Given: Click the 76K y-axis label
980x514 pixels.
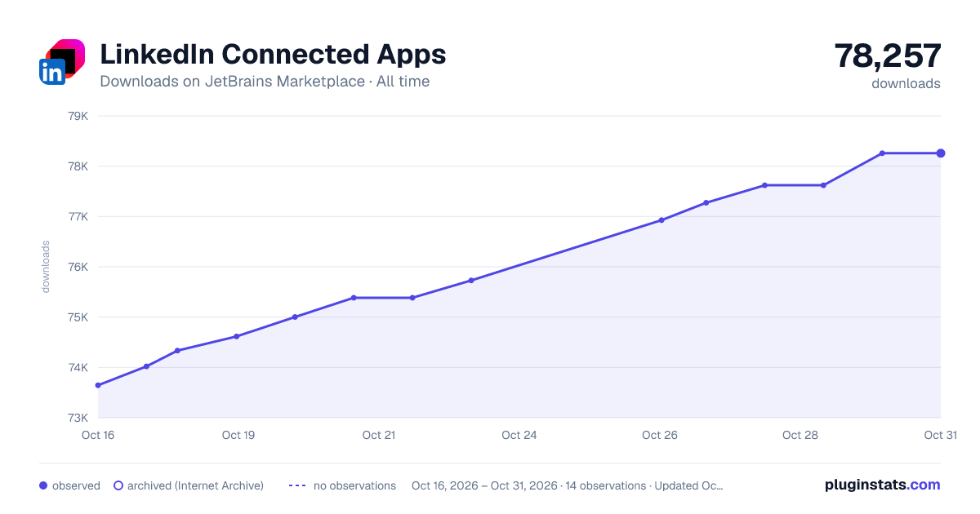Looking at the screenshot, I should [77, 267].
